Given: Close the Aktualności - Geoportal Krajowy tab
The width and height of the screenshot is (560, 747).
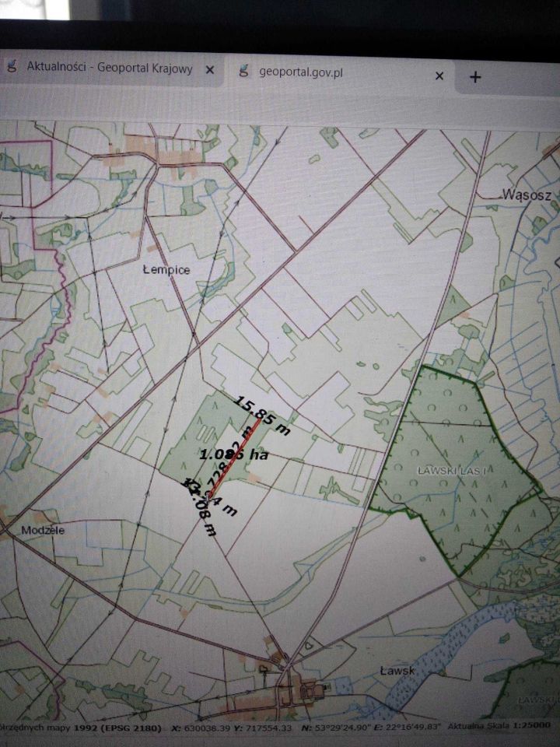Looking at the screenshot, I should 209,70.
